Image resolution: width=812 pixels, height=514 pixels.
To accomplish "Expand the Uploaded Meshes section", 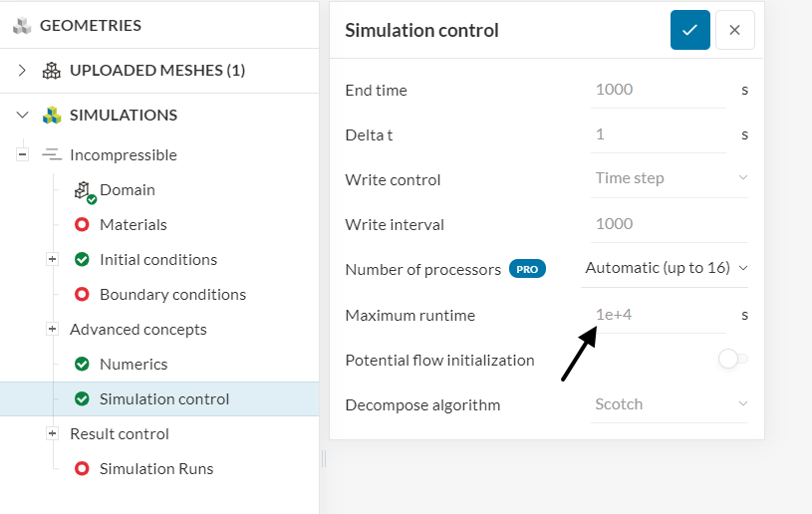I will point(23,71).
